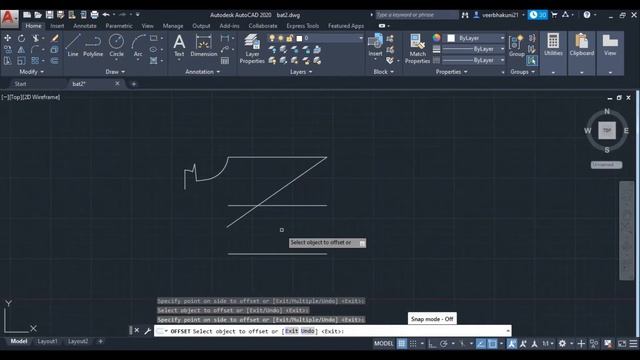Expand the Properties panel title

tap(451, 72)
